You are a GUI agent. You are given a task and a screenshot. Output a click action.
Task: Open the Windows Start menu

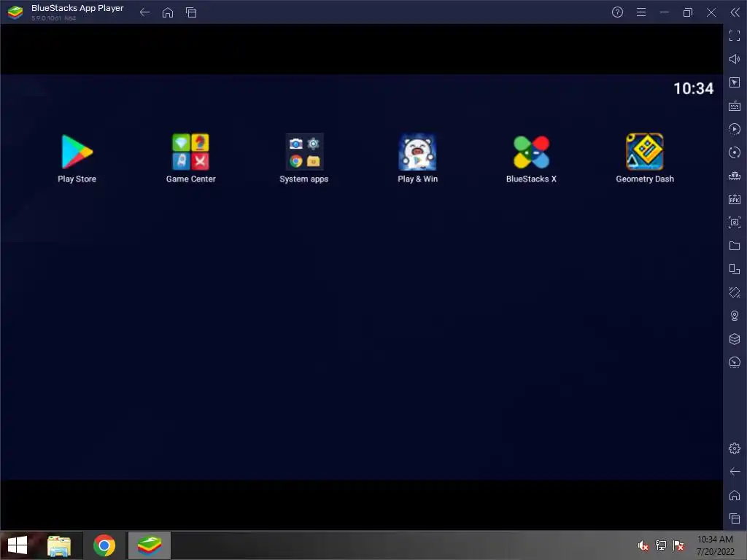18,545
